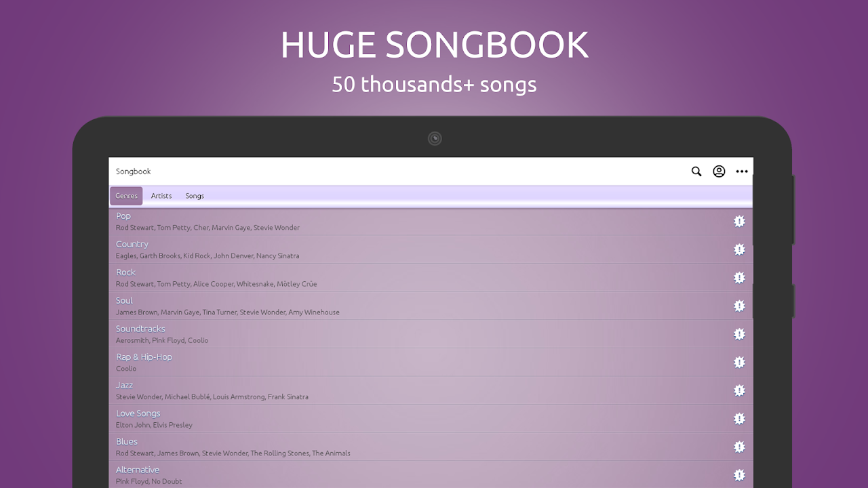The image size is (868, 488).
Task: Click the badge icon in the Pop row
Action: pyautogui.click(x=739, y=221)
